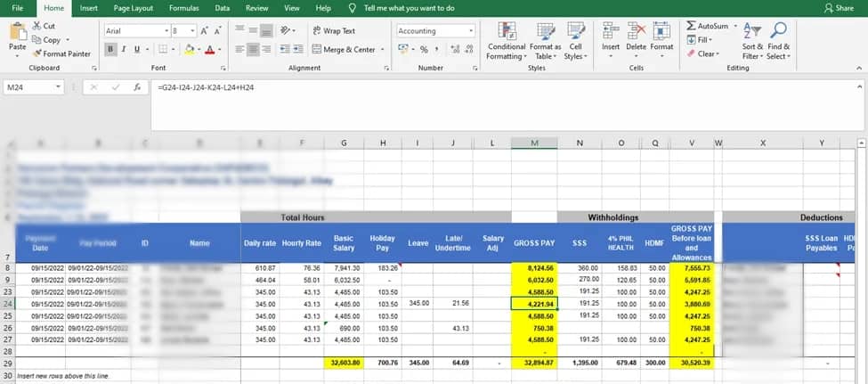The width and height of the screenshot is (868, 384).
Task: Click the Merge & Center button
Action: [343, 50]
